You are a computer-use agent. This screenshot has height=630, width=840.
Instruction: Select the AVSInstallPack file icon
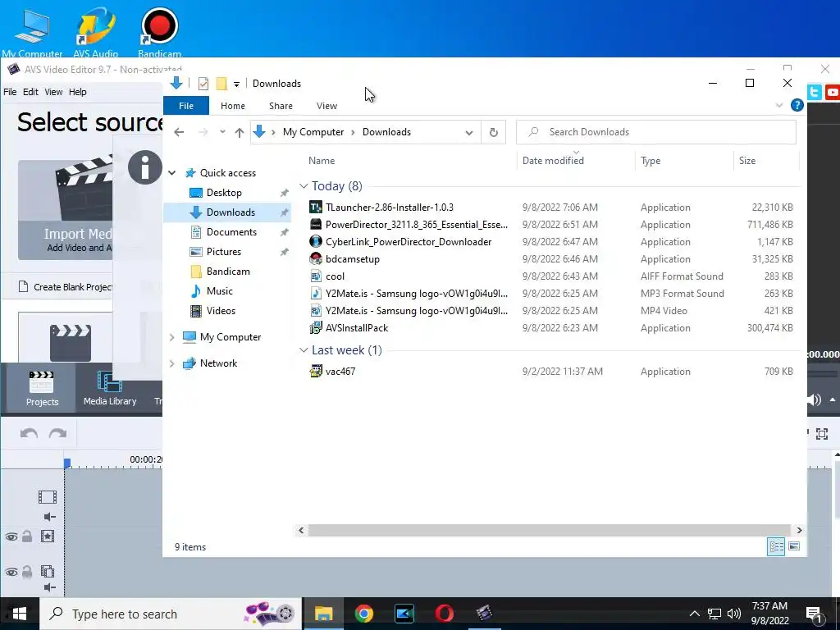tap(316, 328)
